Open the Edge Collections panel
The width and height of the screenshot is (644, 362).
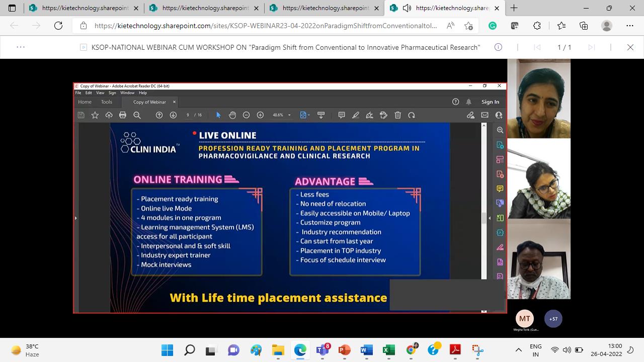(584, 26)
